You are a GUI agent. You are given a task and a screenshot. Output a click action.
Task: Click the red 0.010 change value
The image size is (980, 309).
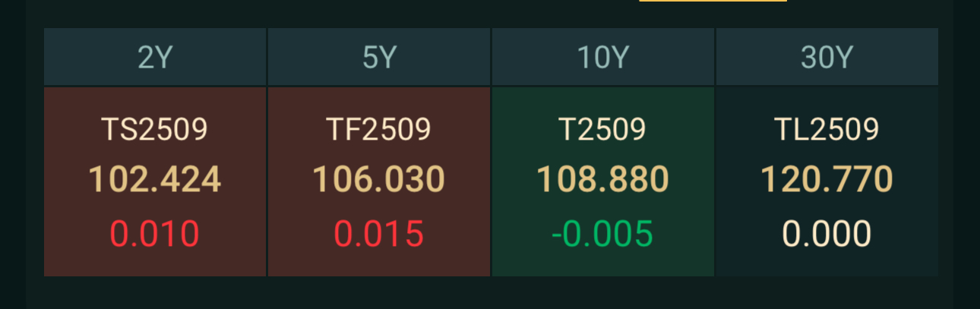(x=155, y=234)
